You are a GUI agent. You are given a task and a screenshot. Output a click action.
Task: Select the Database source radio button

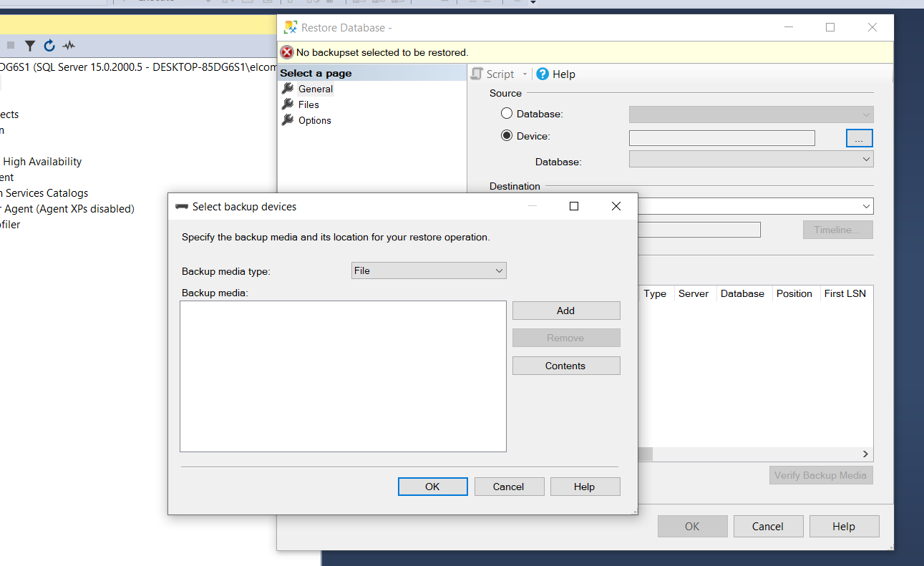pos(507,114)
